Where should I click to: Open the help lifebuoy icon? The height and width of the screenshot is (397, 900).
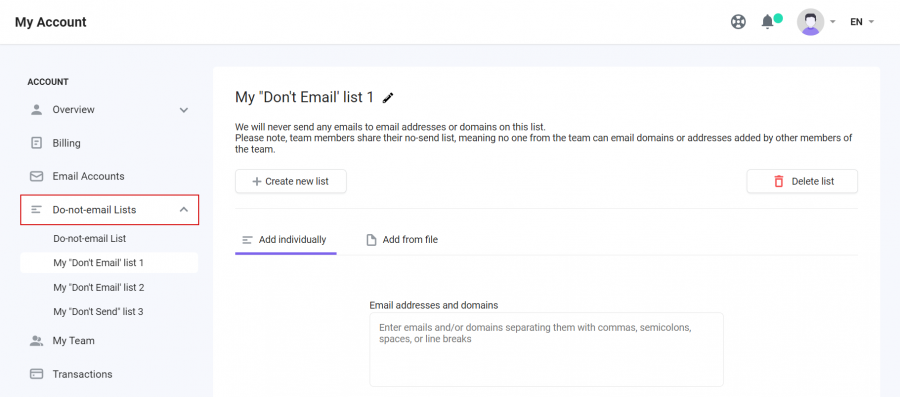738,22
